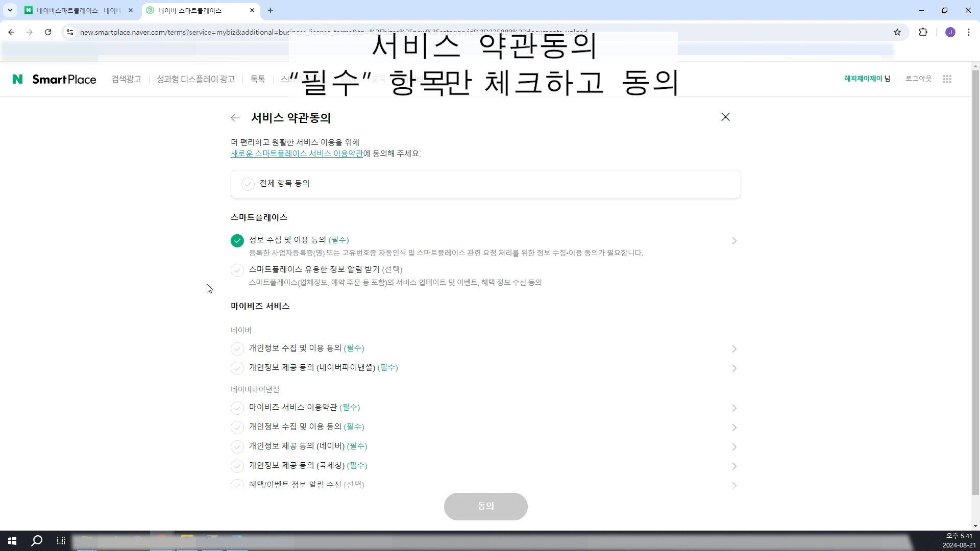The image size is (980, 551).
Task: Open Windows Task View on the taskbar
Action: point(61,541)
